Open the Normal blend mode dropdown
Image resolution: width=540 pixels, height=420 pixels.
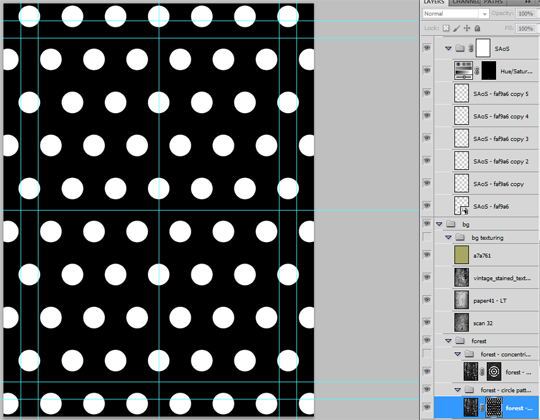click(456, 14)
